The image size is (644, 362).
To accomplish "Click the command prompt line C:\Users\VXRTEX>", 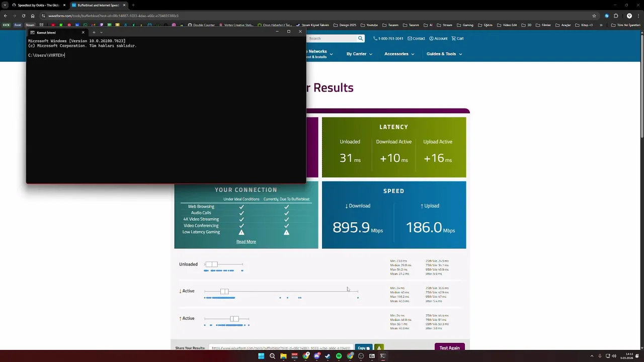I will coord(46,55).
